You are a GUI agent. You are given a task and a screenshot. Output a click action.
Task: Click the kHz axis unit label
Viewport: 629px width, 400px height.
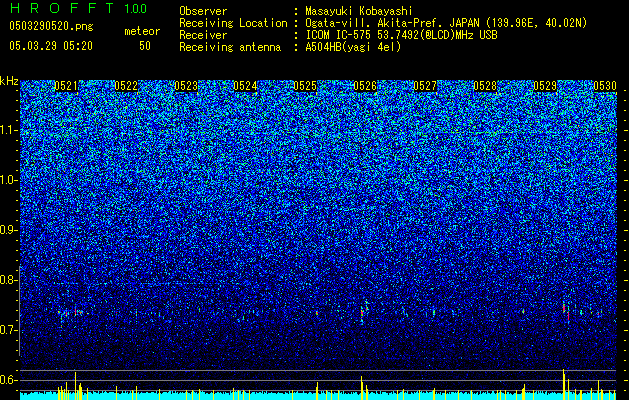[x=9, y=81]
